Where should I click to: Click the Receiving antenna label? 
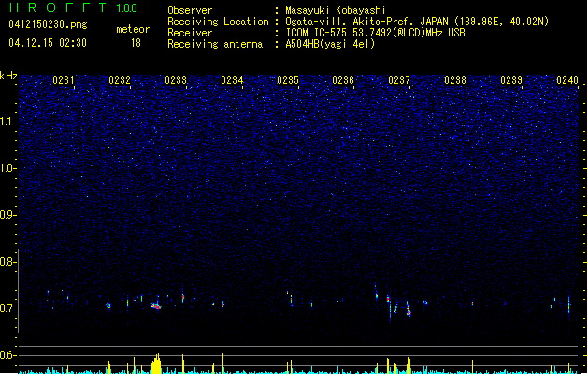(x=215, y=44)
